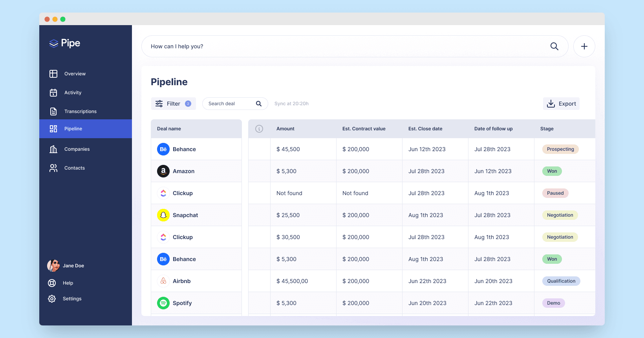Click Behance logo in $ 5,300 row
The height and width of the screenshot is (338, 644).
tap(163, 259)
